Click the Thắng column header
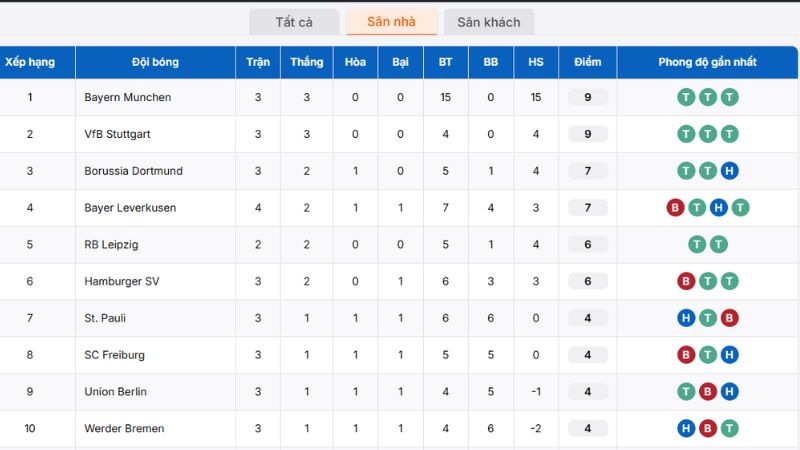The width and height of the screenshot is (800, 450). [x=307, y=62]
